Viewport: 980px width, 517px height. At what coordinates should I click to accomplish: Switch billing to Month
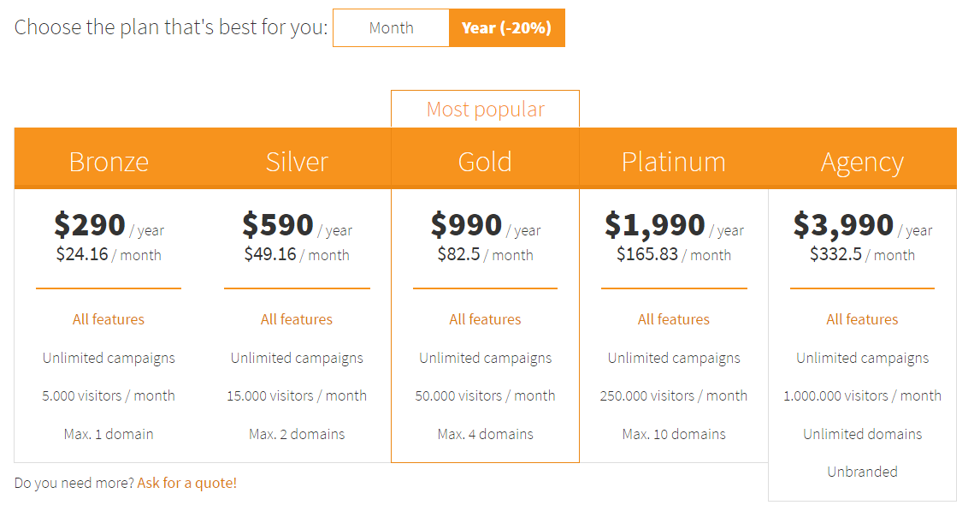392,27
